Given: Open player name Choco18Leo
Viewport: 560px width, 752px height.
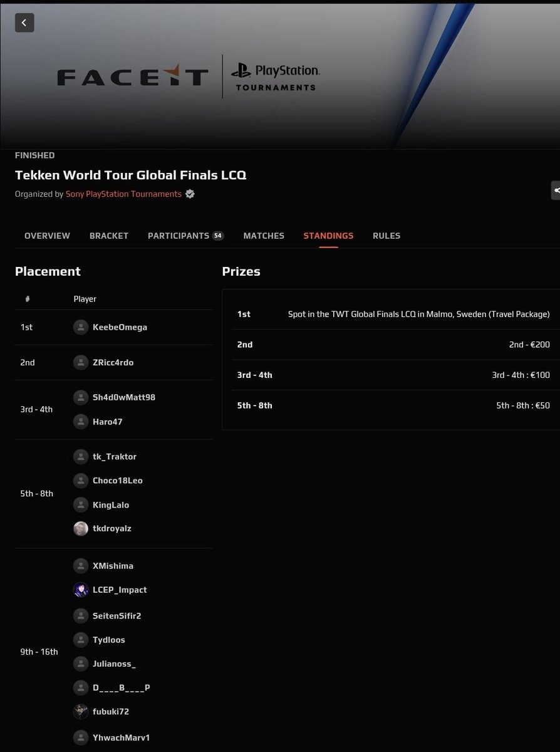Looking at the screenshot, I should pyautogui.click(x=118, y=481).
